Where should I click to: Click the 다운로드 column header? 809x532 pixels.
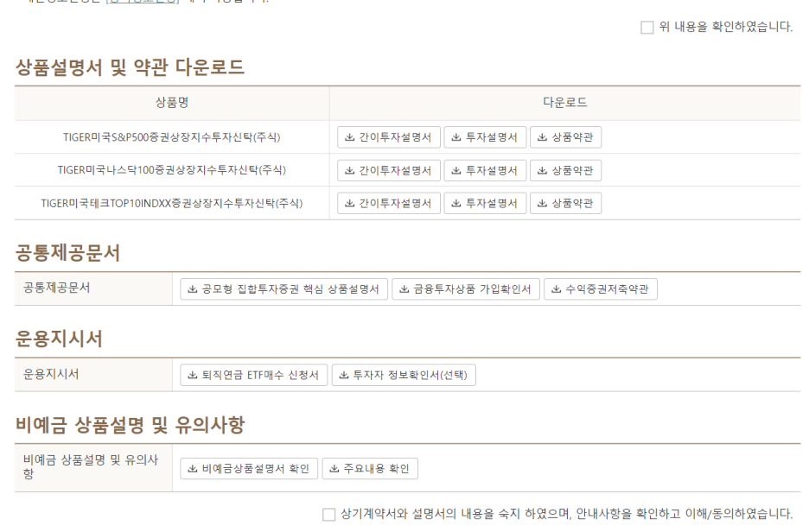pos(565,103)
